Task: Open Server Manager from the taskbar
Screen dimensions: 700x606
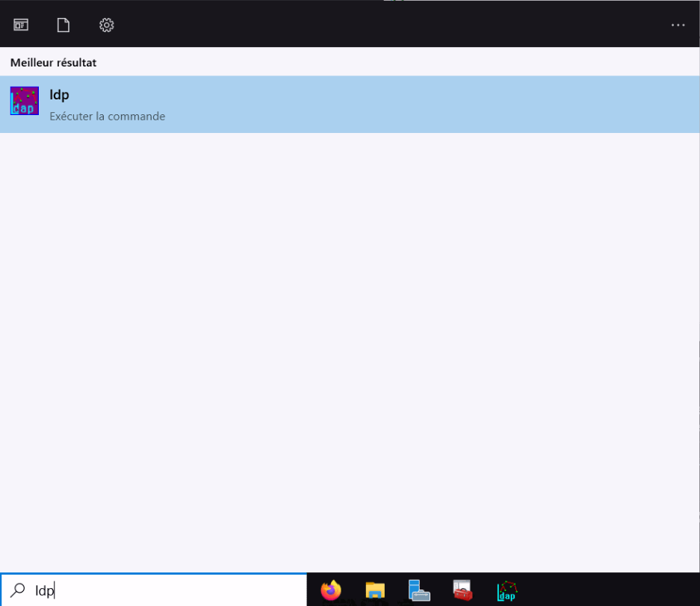Action: click(x=419, y=590)
